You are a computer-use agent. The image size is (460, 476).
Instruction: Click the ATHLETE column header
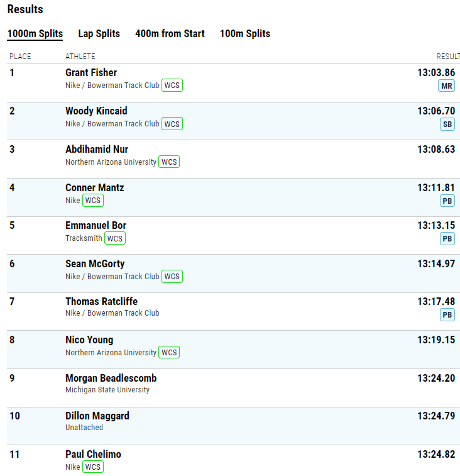[x=80, y=57]
